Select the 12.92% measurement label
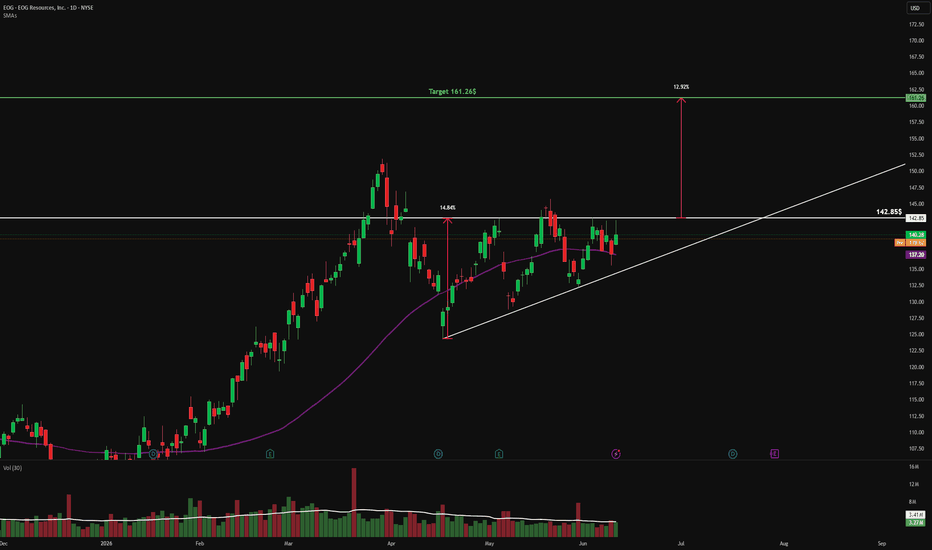 [681, 87]
